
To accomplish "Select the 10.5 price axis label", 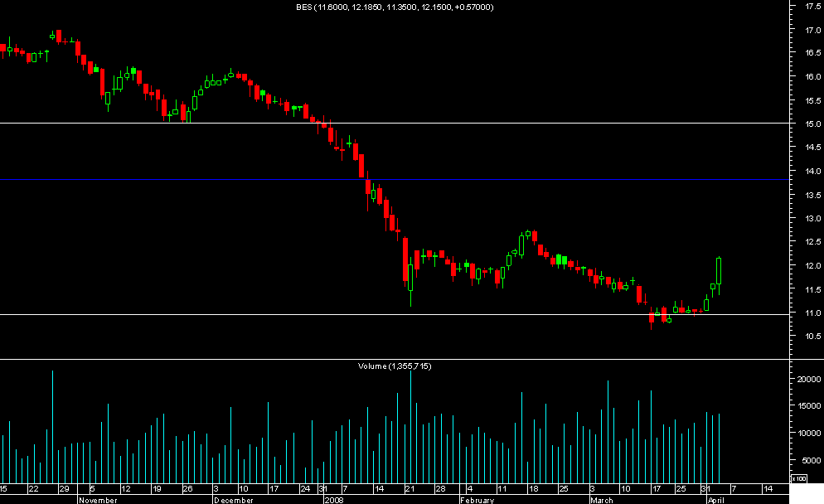I will [x=813, y=337].
